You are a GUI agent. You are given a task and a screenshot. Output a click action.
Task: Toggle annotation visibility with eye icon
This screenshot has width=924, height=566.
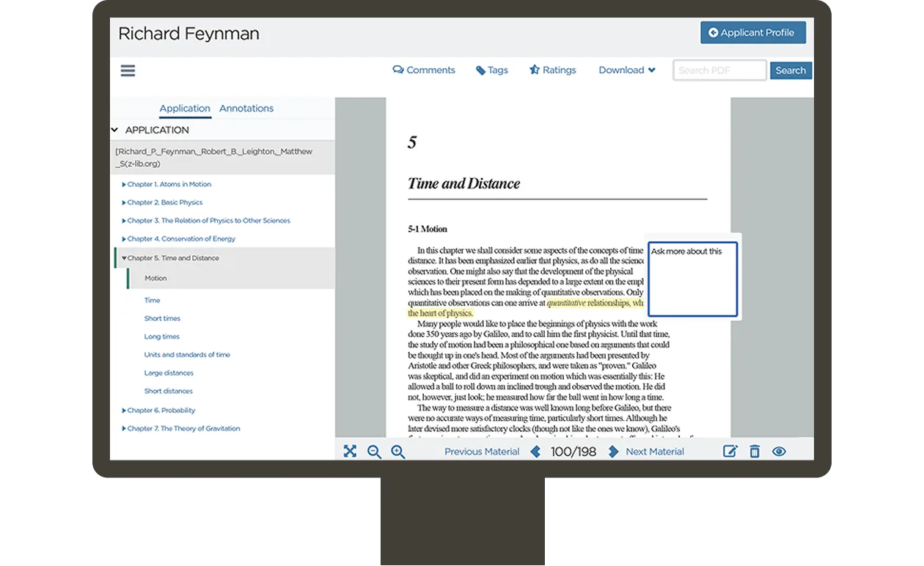pos(779,452)
